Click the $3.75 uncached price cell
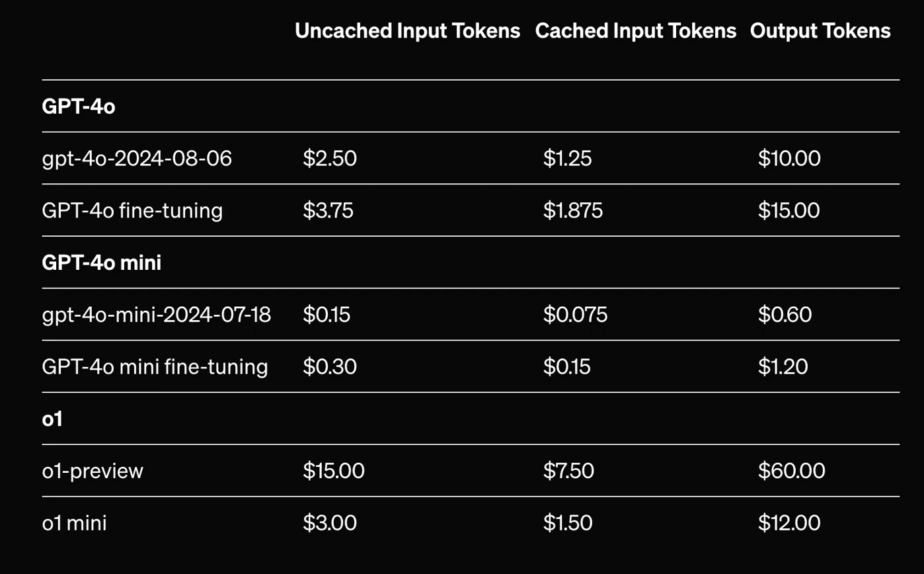 coord(328,210)
